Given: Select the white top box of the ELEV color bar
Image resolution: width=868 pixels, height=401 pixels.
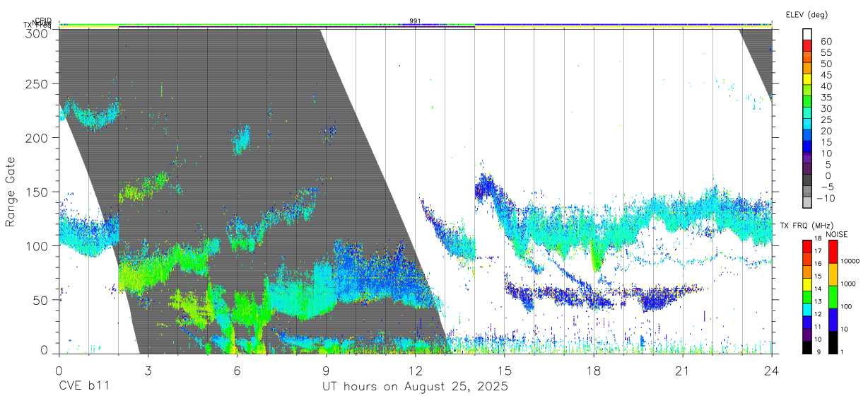Looking at the screenshot, I should point(807,34).
